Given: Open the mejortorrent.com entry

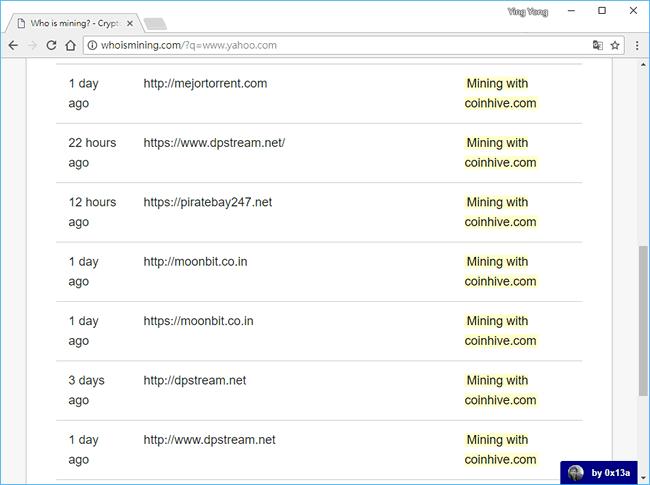Looking at the screenshot, I should 205,83.
